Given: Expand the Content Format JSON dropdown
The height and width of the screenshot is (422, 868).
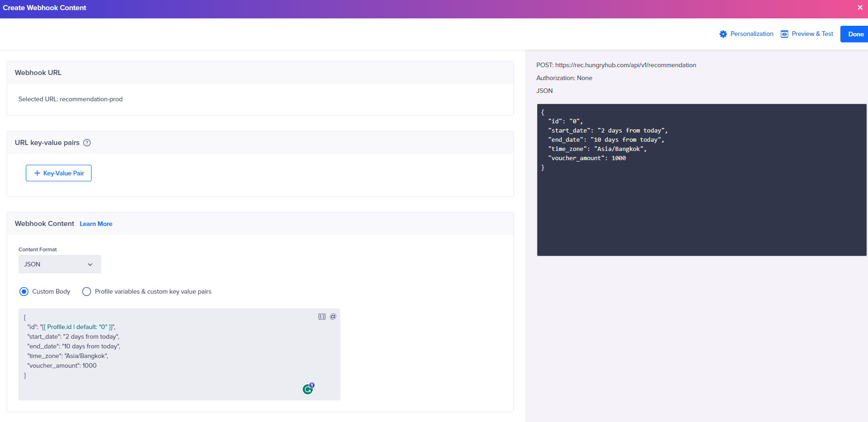Looking at the screenshot, I should tap(60, 264).
